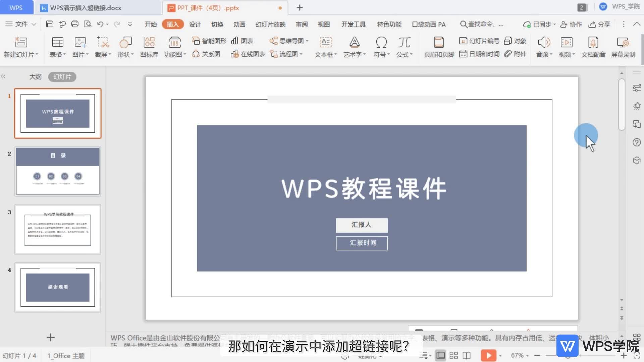Insert a 关系图 relationship diagram
Screen dimensions: 644x362
tap(206, 54)
